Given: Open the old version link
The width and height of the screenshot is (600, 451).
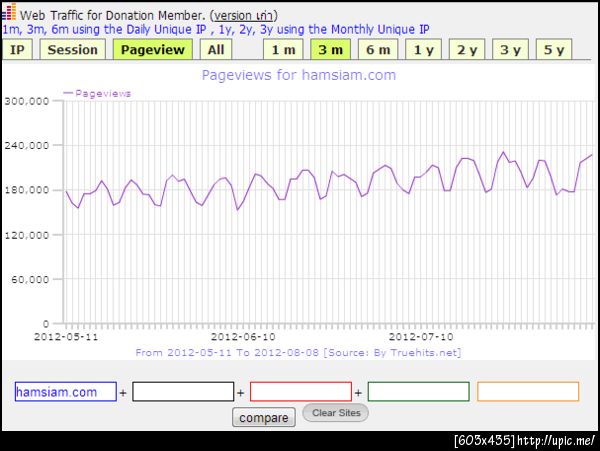Looking at the screenshot, I should tap(243, 16).
